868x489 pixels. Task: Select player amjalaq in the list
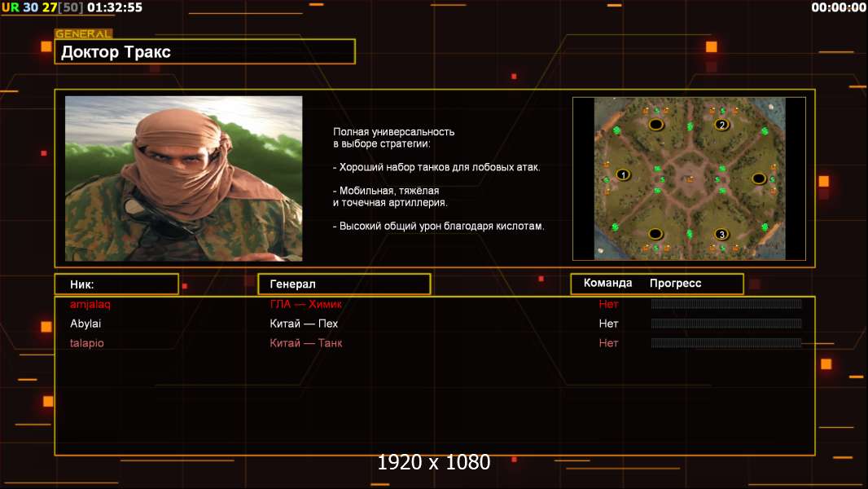click(x=90, y=304)
